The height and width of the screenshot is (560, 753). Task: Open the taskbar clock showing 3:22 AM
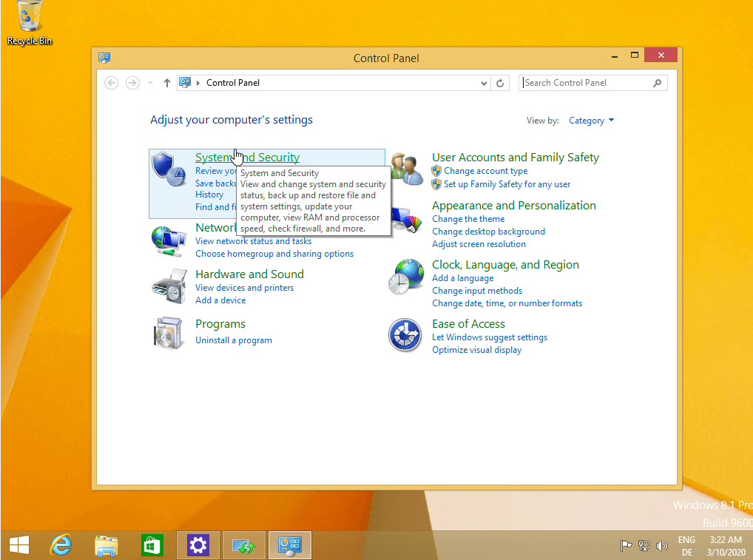[726, 546]
